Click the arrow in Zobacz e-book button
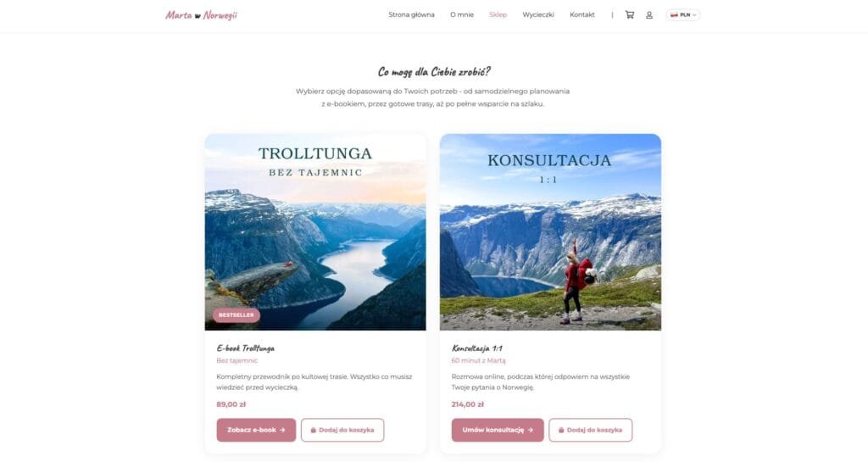 pos(282,430)
